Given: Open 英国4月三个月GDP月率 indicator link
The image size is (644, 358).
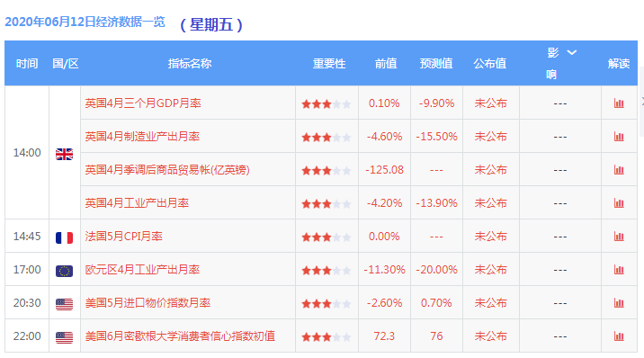Looking at the screenshot, I should pos(143,103).
